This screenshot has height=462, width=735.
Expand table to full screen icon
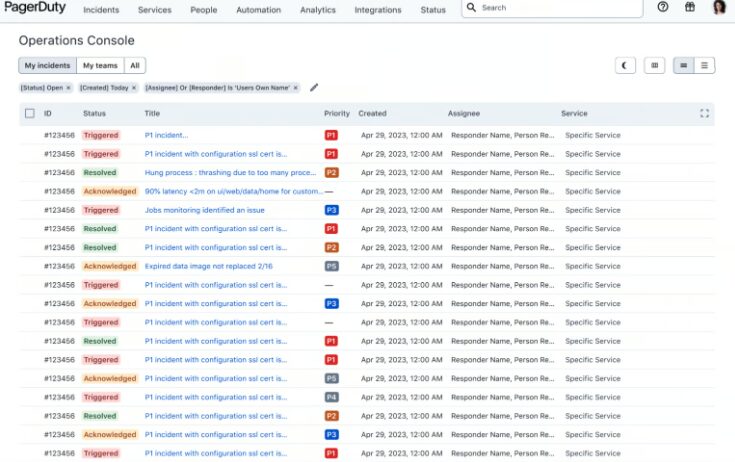704,113
